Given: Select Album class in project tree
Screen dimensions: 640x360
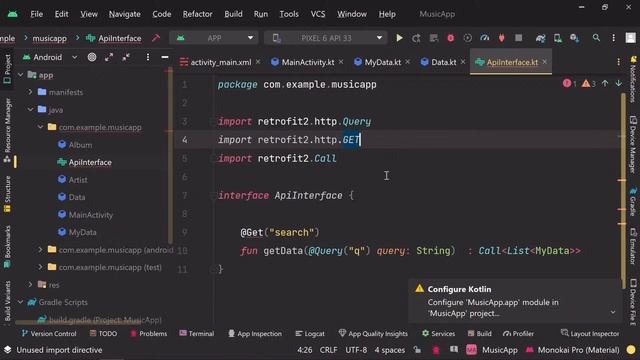Looking at the screenshot, I should point(80,145).
